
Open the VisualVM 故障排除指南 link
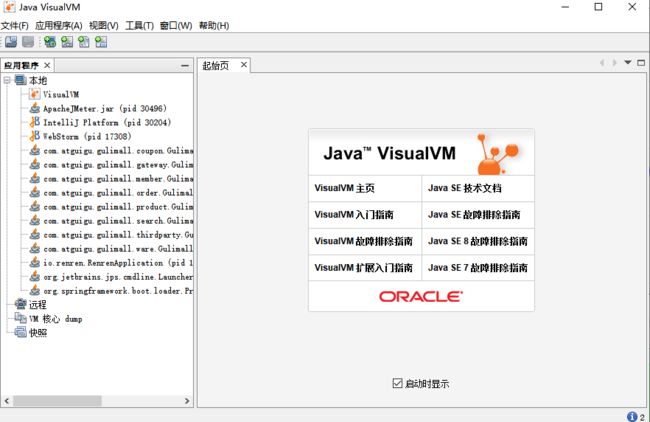pos(364,241)
